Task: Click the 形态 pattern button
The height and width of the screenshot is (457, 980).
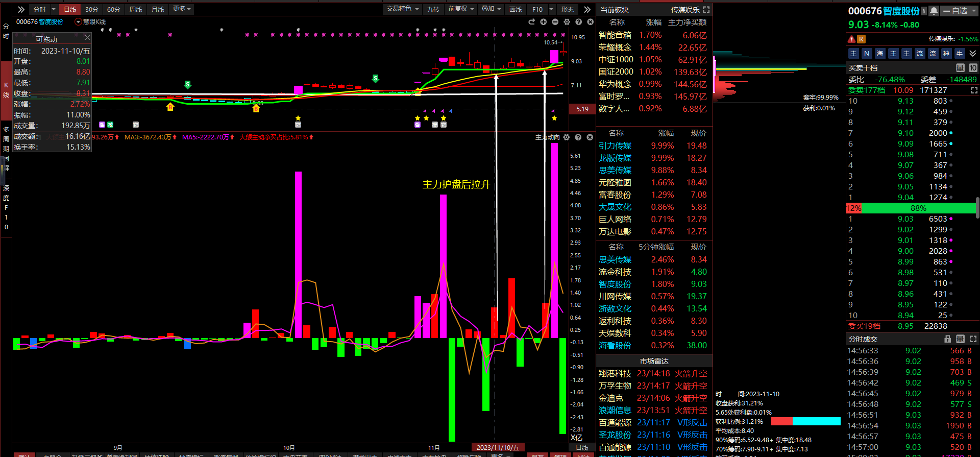Action: [x=567, y=9]
